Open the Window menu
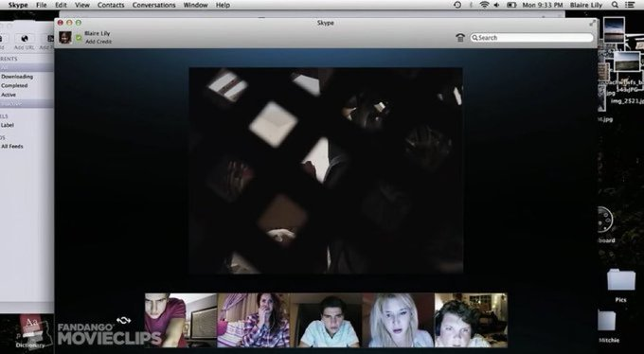Image resolution: width=644 pixels, height=354 pixels. pos(195,5)
